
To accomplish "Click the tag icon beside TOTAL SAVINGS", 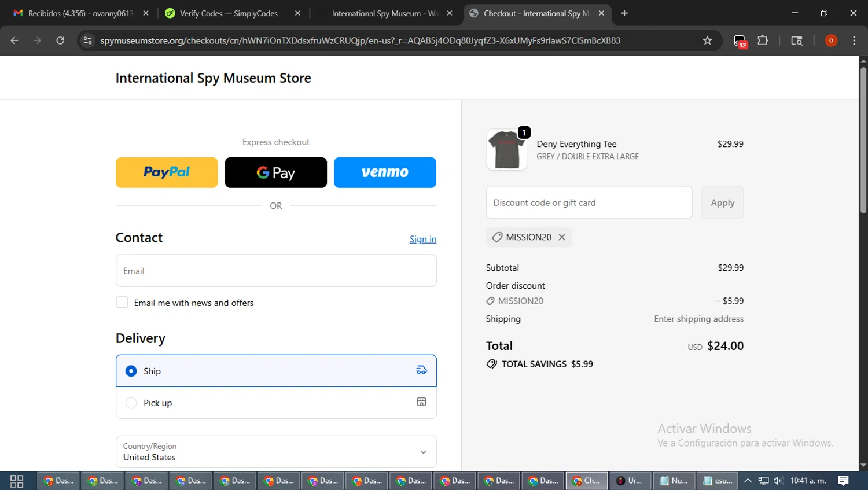I will coord(492,364).
